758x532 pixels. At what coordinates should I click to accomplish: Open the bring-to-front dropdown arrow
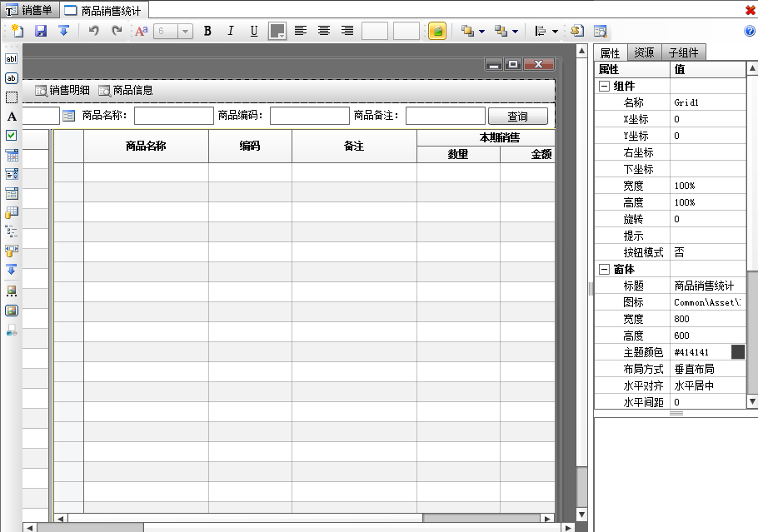(x=481, y=32)
